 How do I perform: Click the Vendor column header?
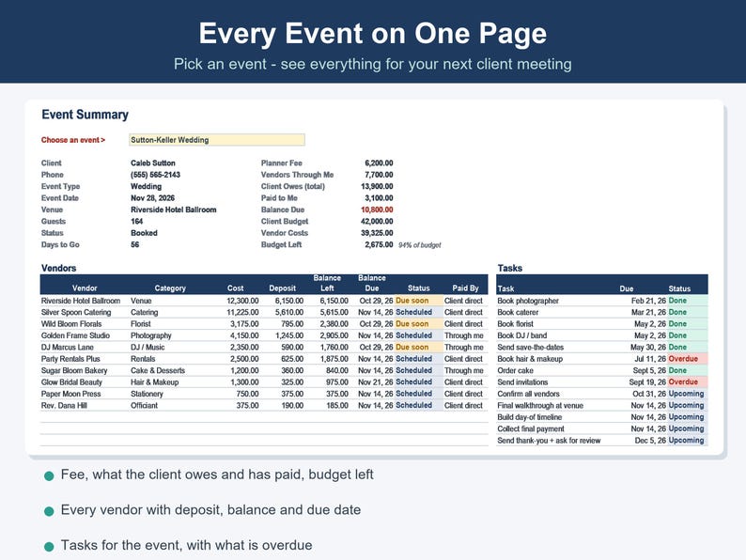pyautogui.click(x=85, y=288)
